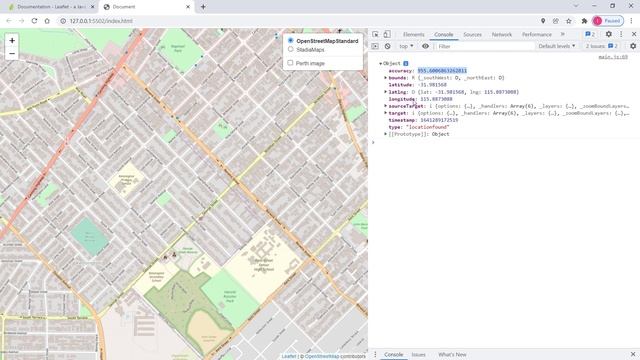Open the Performance tab
Screen dimensions: 640x360
click(x=536, y=35)
